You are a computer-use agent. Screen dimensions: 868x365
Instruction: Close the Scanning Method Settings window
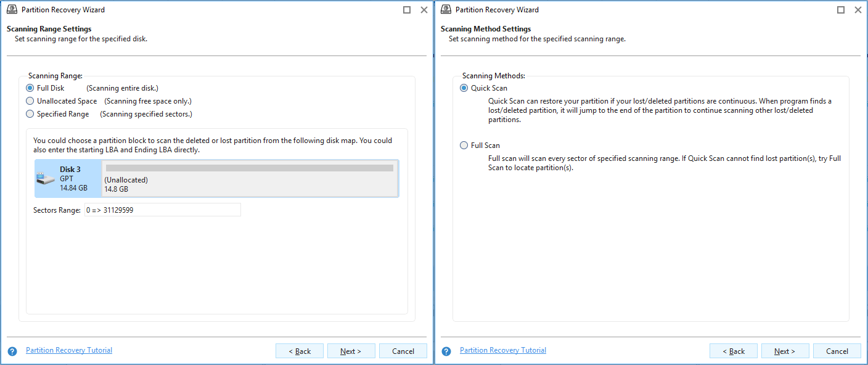[x=858, y=10]
